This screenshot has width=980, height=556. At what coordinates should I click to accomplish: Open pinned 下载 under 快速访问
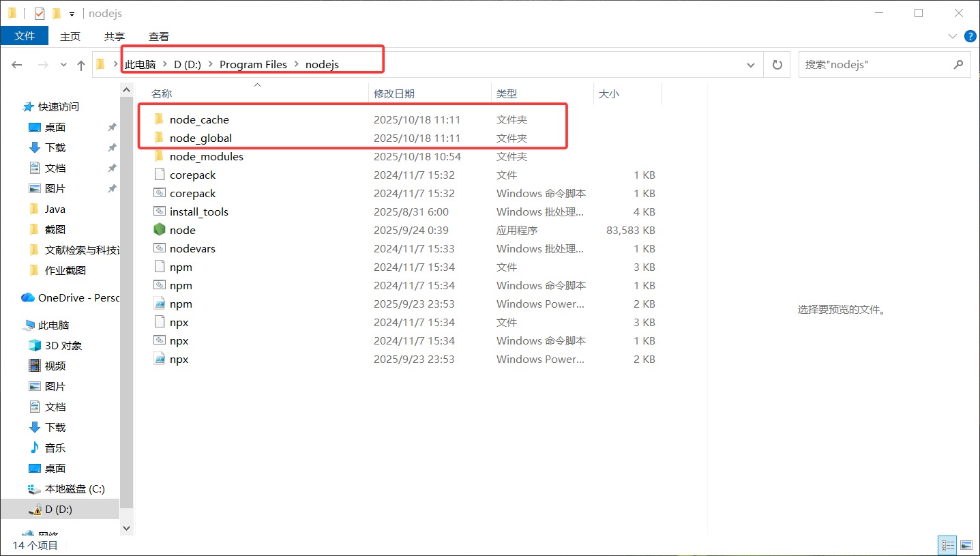(55, 147)
